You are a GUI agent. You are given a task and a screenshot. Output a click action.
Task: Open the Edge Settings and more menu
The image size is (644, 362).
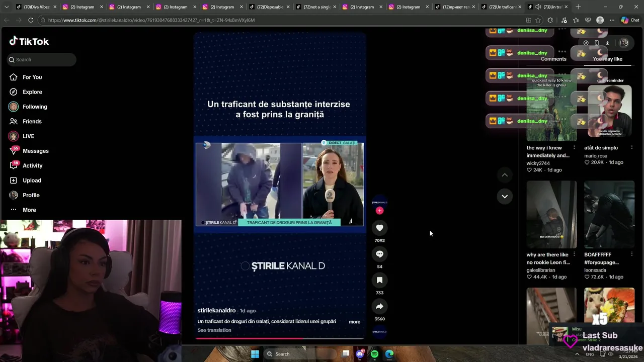coord(612,20)
